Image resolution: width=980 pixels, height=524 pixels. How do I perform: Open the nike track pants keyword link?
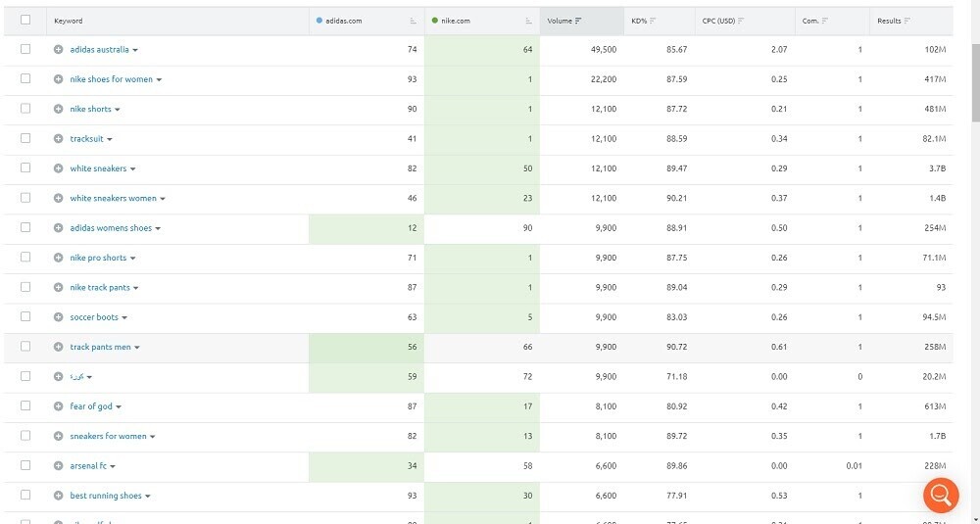point(100,287)
